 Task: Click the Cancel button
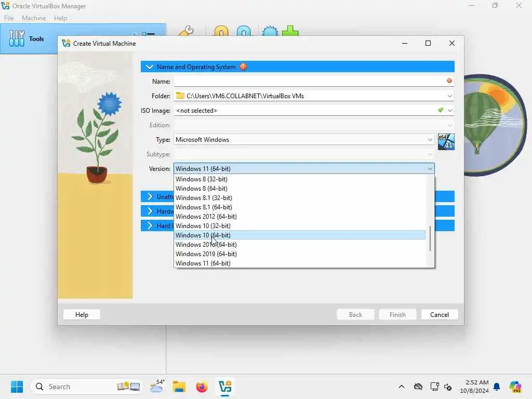coord(440,314)
